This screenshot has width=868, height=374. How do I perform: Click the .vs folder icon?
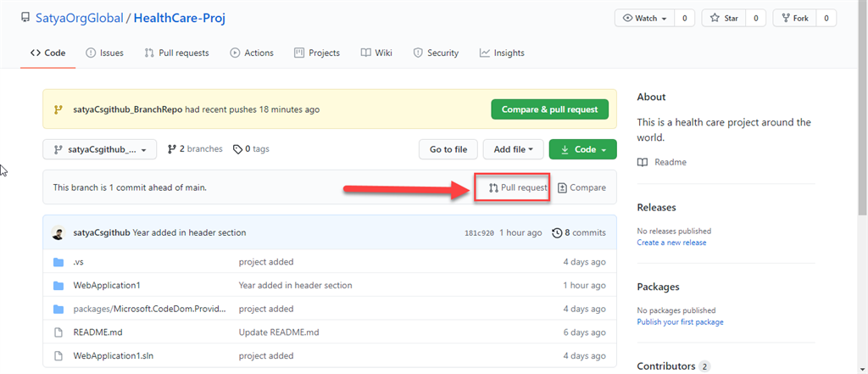click(x=58, y=262)
